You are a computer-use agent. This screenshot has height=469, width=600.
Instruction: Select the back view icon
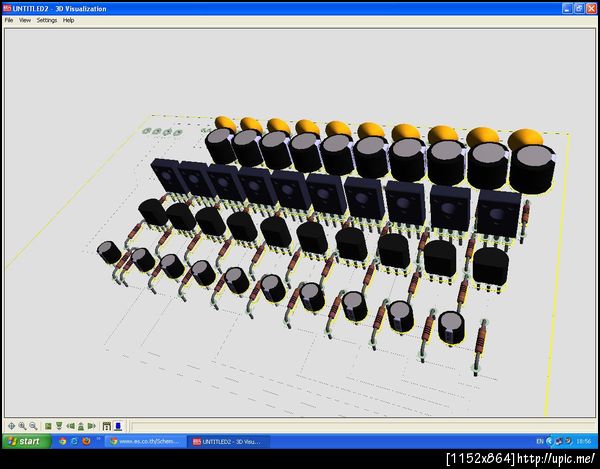pyautogui.click(x=81, y=426)
